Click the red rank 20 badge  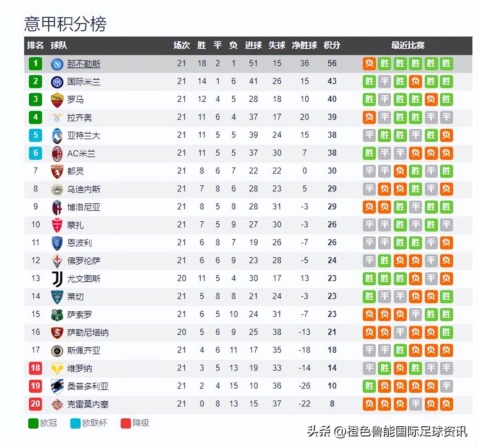pyautogui.click(x=36, y=404)
